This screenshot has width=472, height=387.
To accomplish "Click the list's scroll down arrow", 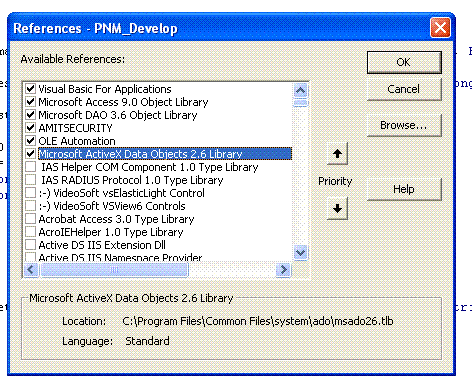I will (301, 252).
